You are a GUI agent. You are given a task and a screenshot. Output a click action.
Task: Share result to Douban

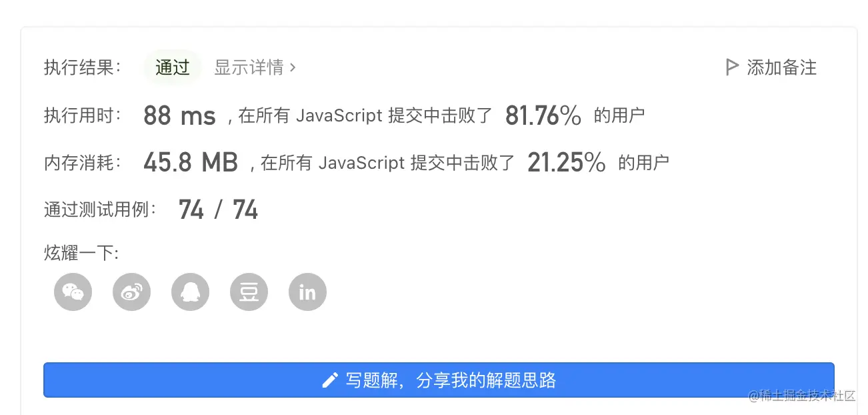click(249, 292)
